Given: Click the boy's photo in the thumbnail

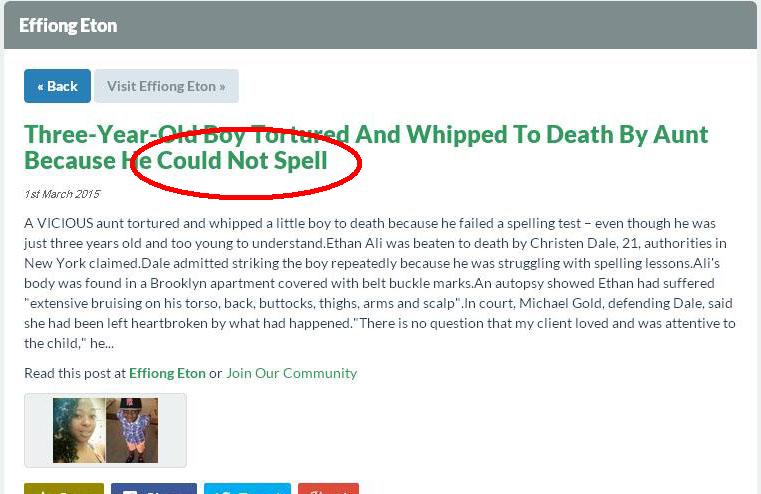Looking at the screenshot, I should (x=132, y=430).
